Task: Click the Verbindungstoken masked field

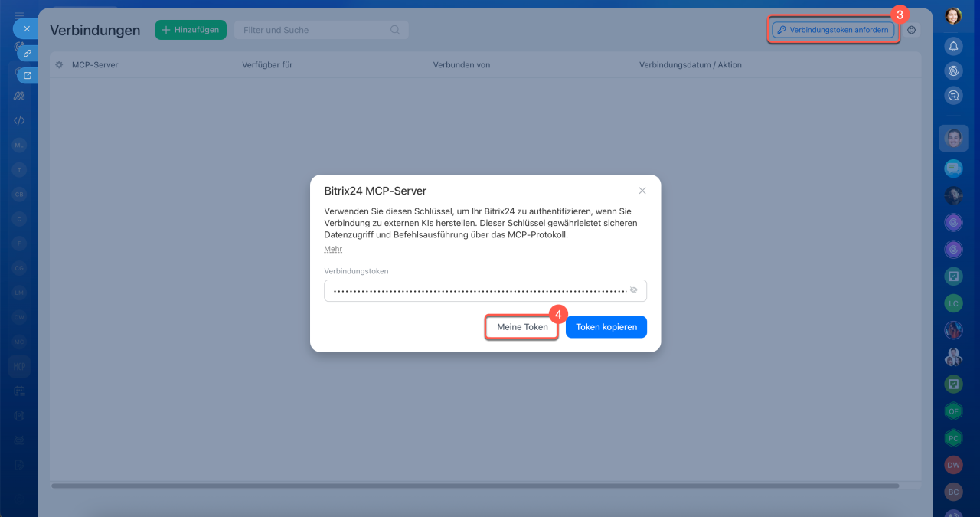Action: [x=485, y=290]
